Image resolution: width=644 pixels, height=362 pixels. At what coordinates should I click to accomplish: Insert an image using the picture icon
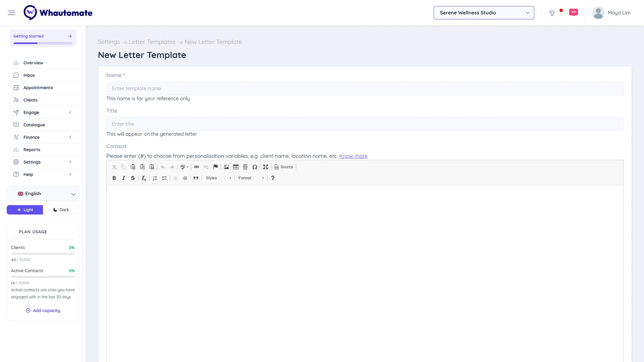click(x=226, y=167)
